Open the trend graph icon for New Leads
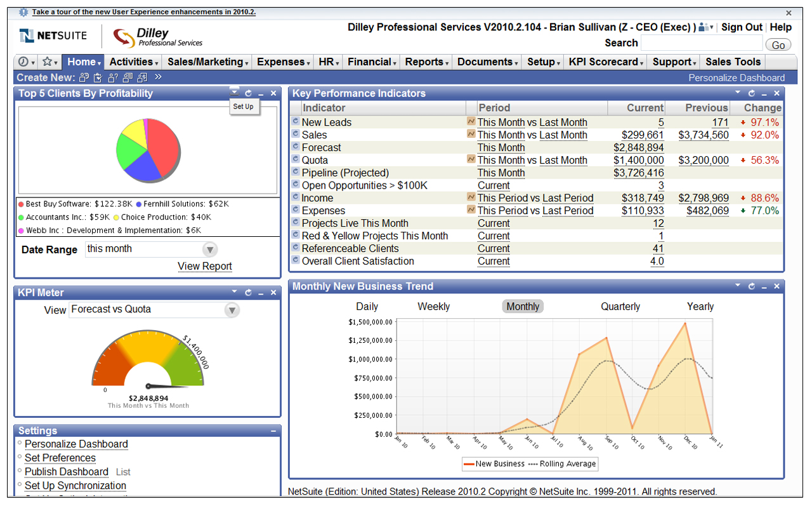Screen dimensions: 812x508 pos(471,121)
